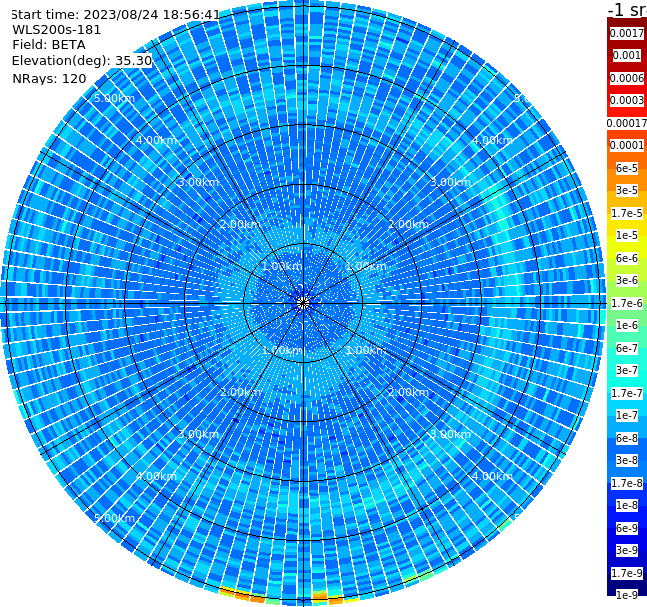Select the 6e-5 colorbar value

[x=627, y=168]
